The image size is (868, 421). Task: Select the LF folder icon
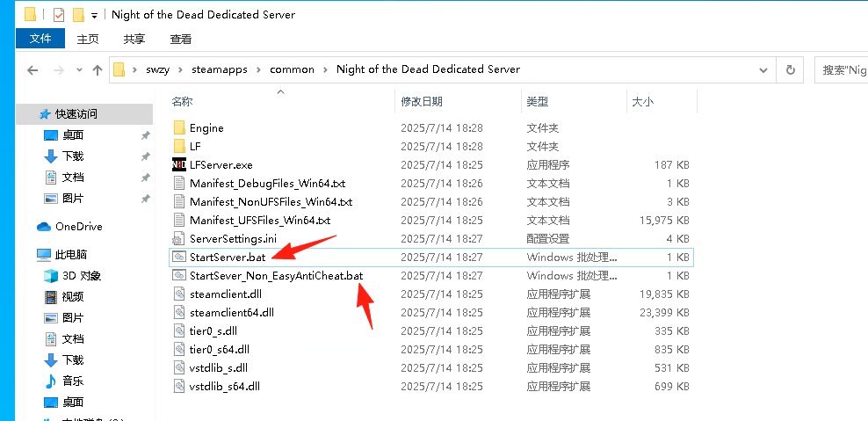tap(179, 146)
